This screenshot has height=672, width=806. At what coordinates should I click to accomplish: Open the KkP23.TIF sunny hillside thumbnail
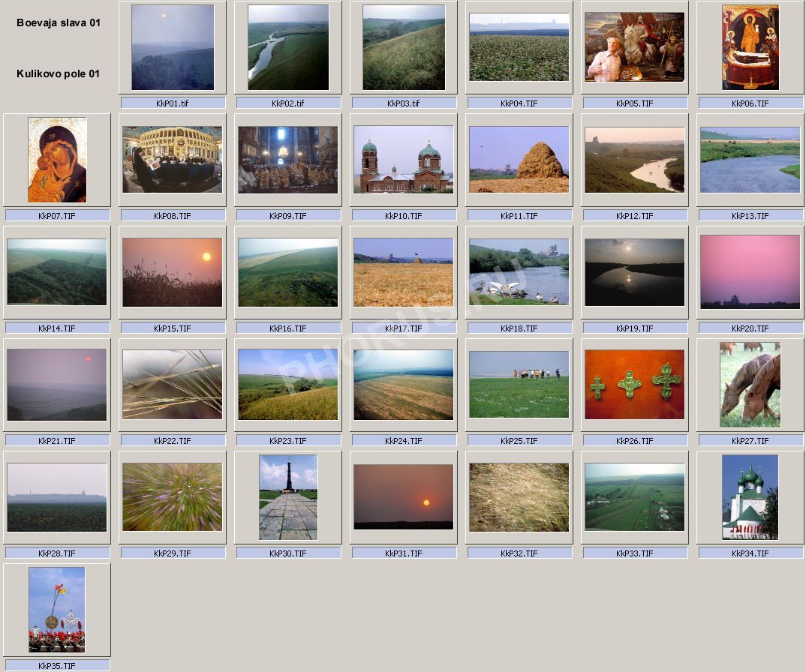288,385
